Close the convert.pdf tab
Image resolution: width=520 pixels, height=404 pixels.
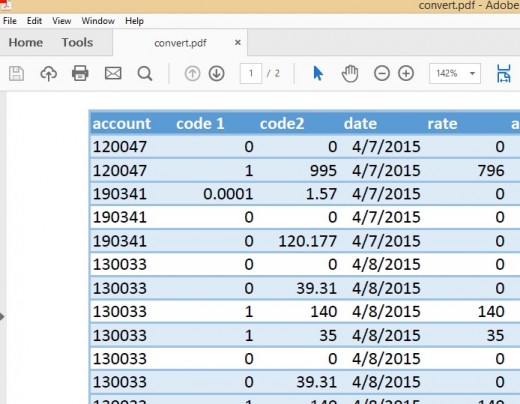(x=238, y=42)
